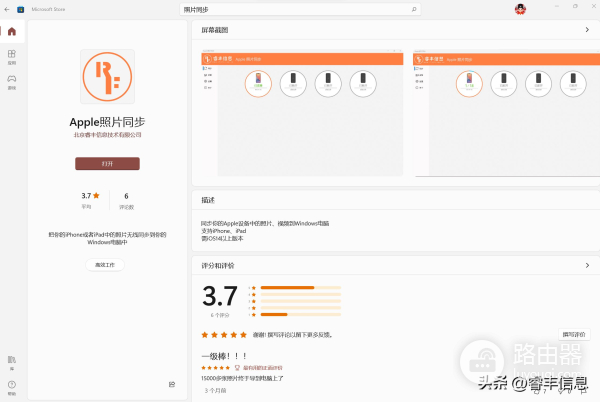Click the review title 一级棒！！！
The width and height of the screenshot is (600, 402).
[224, 356]
